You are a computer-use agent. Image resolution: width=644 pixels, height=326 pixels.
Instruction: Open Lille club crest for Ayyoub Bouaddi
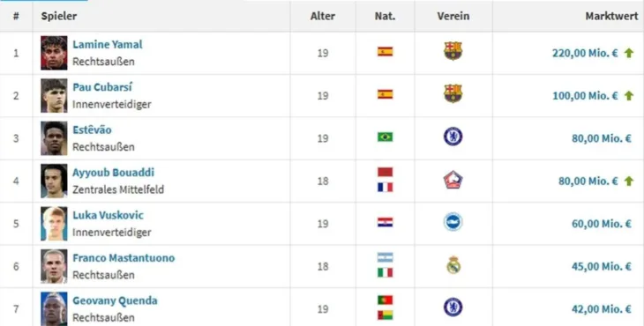pos(453,180)
